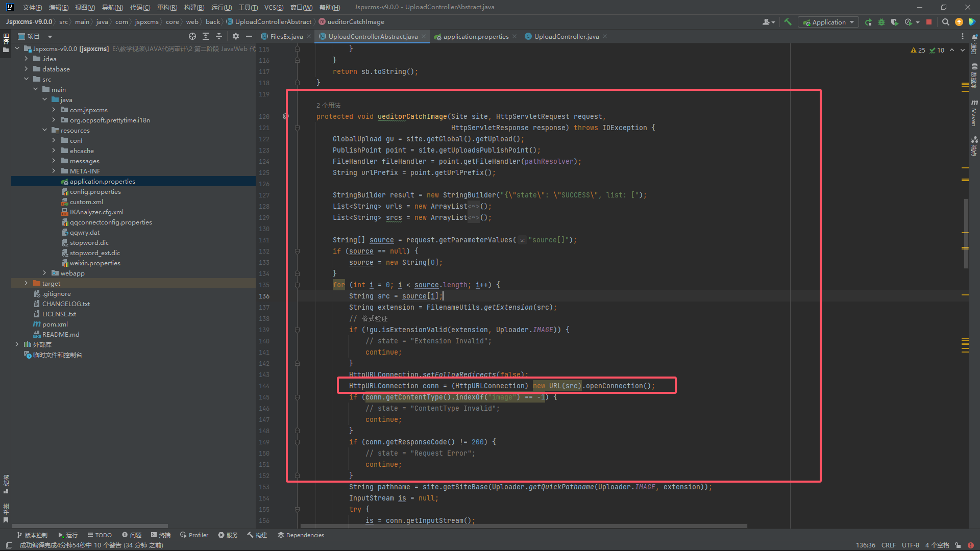Image resolution: width=980 pixels, height=551 pixels.
Task: Collapse all nodes in the Project panel
Action: [219, 36]
